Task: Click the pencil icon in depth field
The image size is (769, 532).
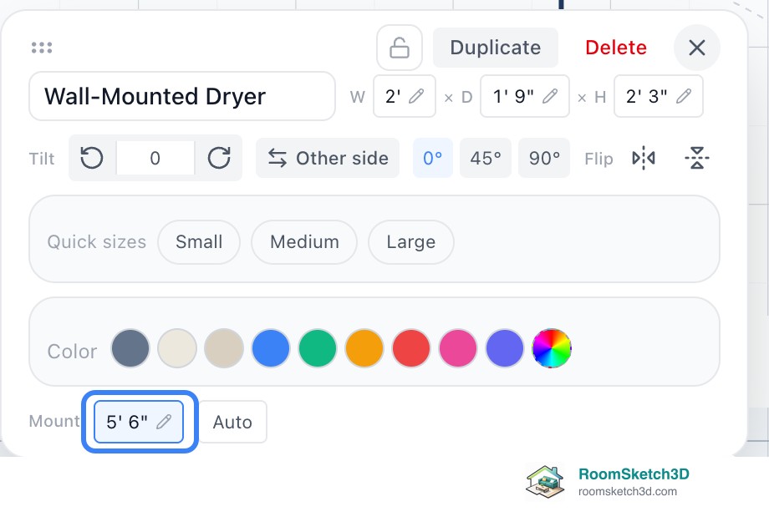Action: 550,96
